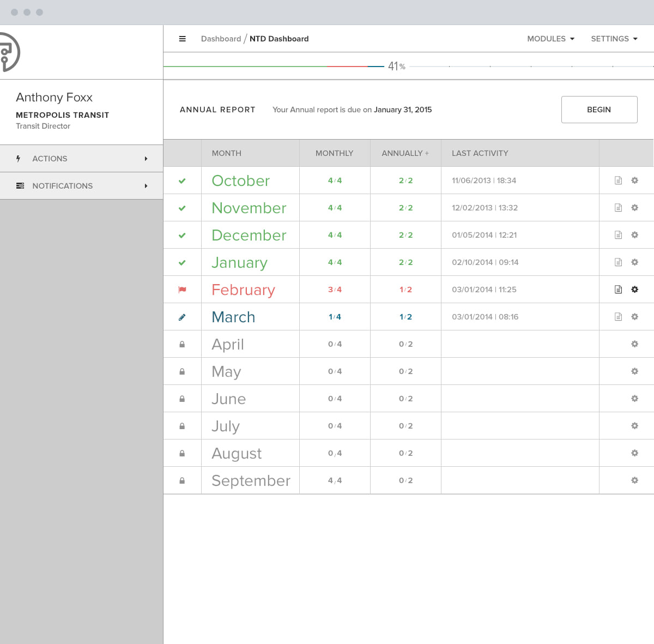Click the settings gear for September row
This screenshot has height=644, width=654.
coord(634,480)
